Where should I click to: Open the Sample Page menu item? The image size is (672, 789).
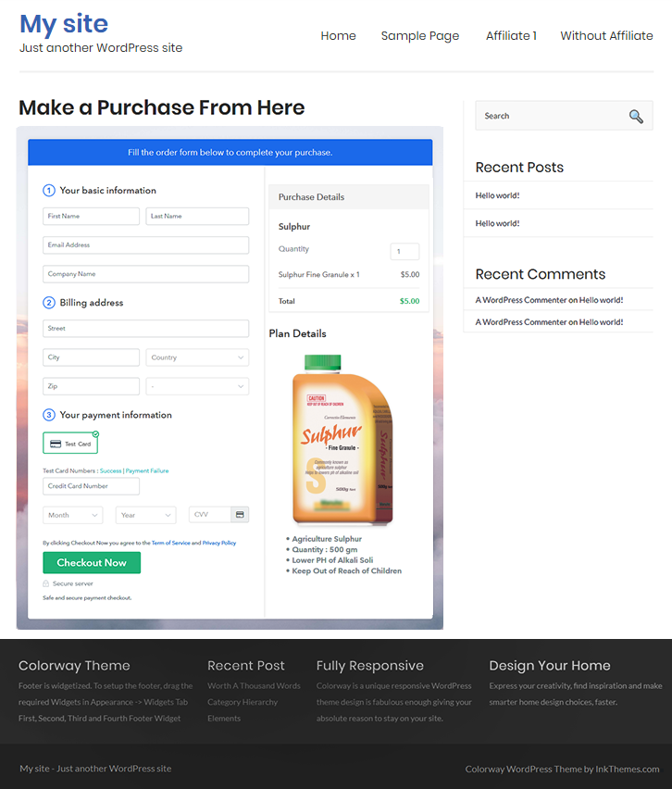pos(420,36)
